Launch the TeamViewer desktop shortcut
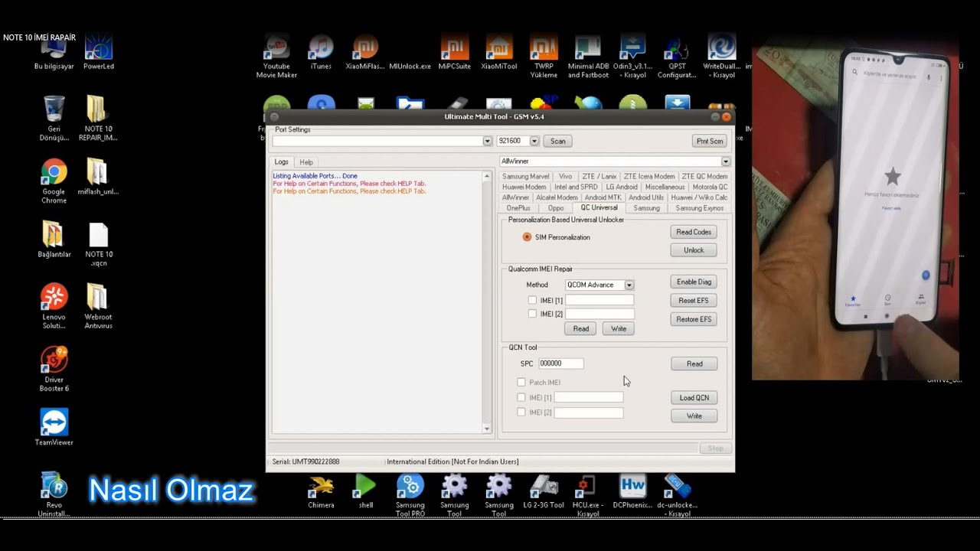This screenshot has width=980, height=551. point(54,428)
